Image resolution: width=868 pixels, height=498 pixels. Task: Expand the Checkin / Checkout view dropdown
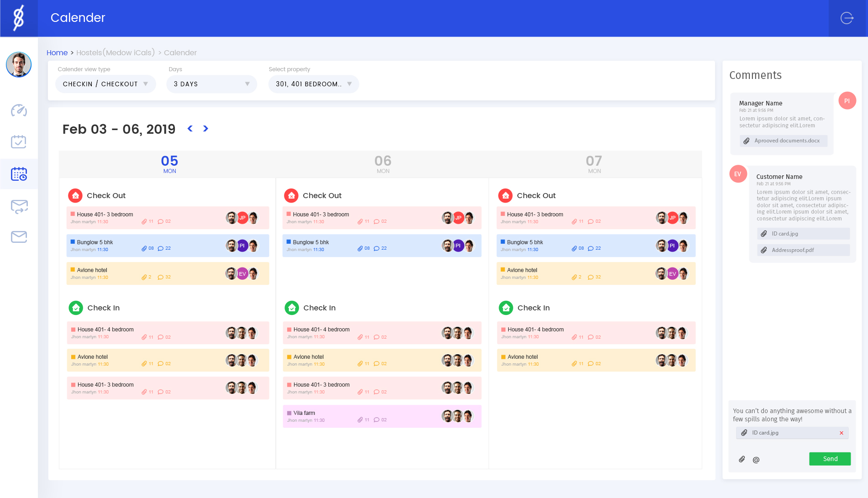105,84
